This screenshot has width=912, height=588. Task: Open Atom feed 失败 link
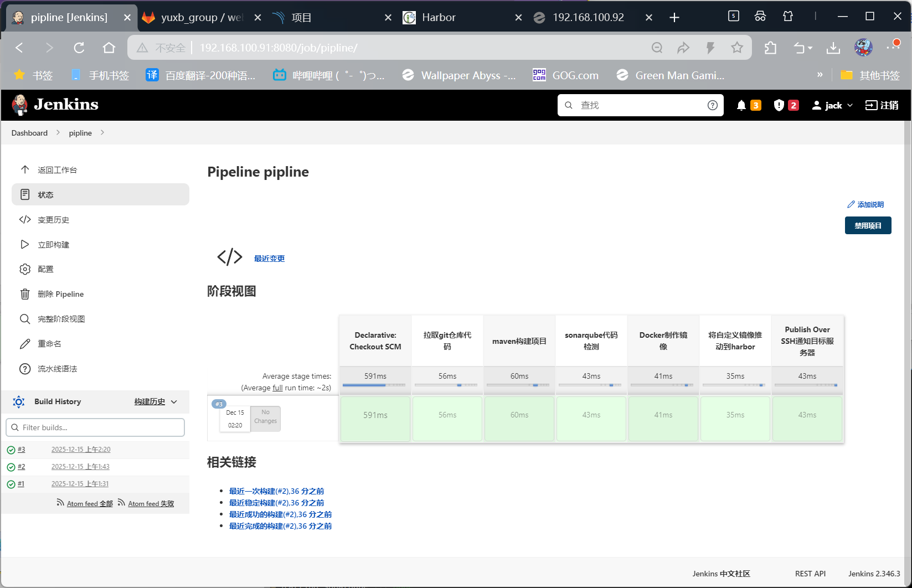(x=146, y=503)
